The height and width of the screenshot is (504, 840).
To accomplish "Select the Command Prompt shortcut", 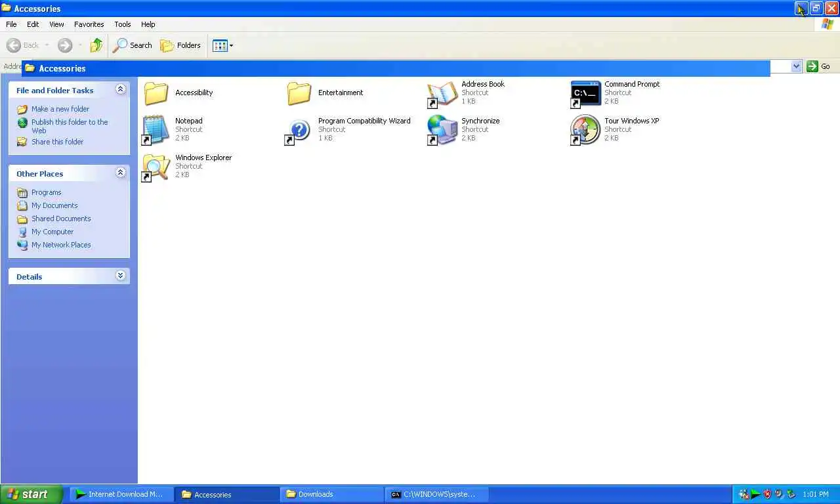I will tap(615, 93).
